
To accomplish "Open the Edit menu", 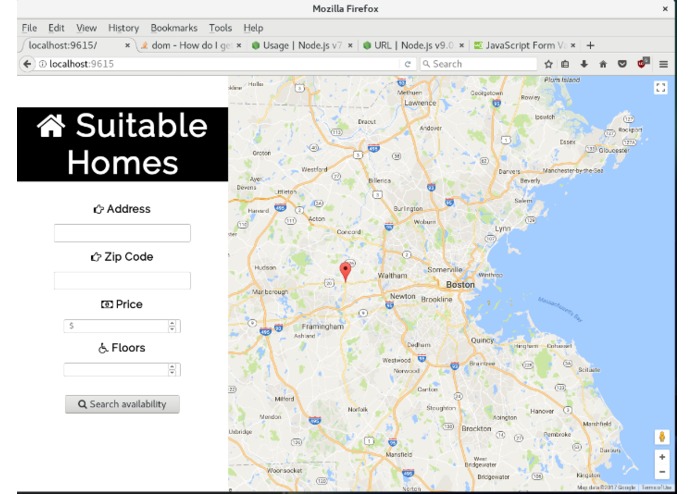I will [56, 28].
